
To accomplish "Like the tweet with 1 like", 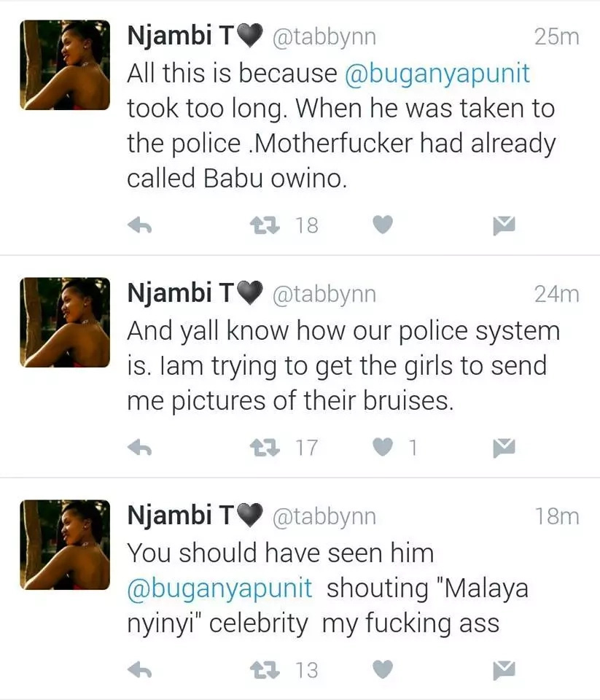I will (x=383, y=447).
